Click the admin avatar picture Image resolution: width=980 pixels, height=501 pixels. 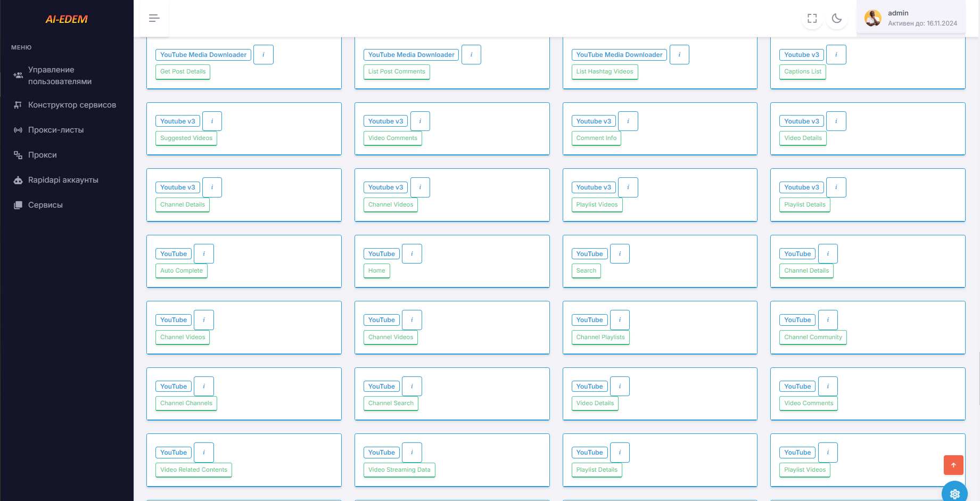pyautogui.click(x=873, y=18)
